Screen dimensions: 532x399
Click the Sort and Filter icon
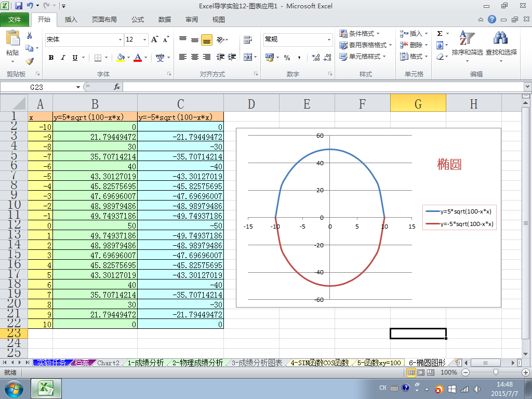[467, 44]
